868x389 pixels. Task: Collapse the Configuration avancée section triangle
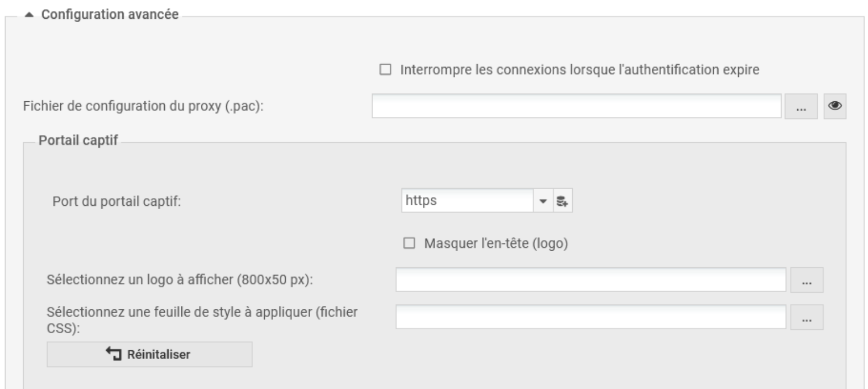tap(29, 15)
